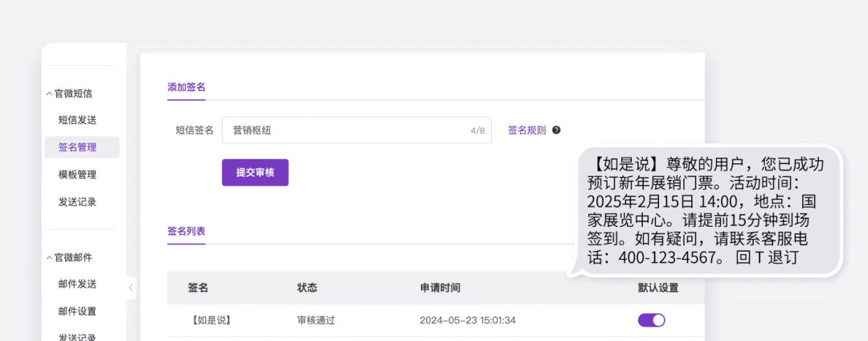Viewport: 868px width, 341px height.
Task: Click the 申请时间 column header
Action: [440, 288]
